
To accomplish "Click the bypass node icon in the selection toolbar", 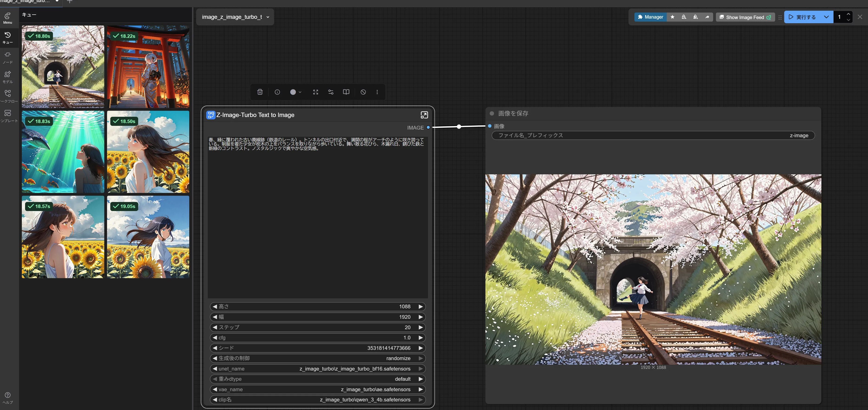I will [363, 92].
